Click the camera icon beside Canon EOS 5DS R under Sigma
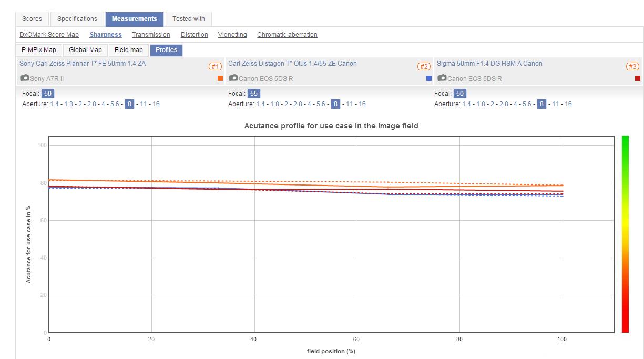This screenshot has height=359, width=644. pos(442,78)
